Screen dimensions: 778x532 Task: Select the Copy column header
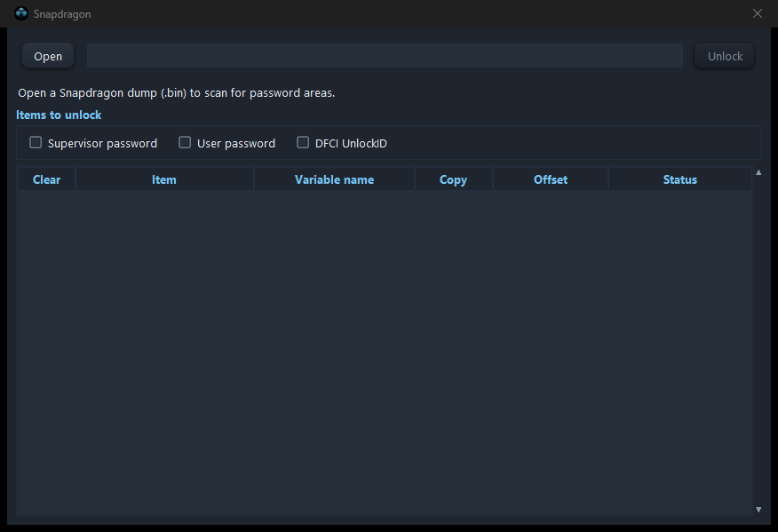tap(454, 179)
